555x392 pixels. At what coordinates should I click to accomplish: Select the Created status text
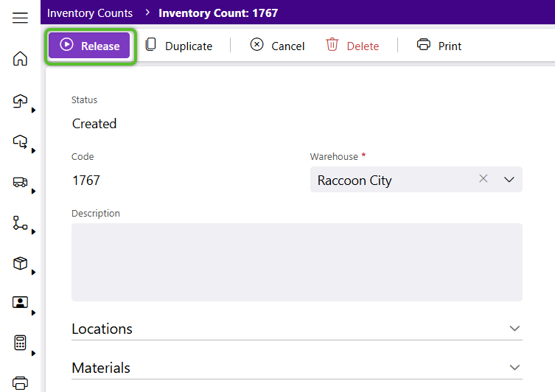pyautogui.click(x=94, y=124)
